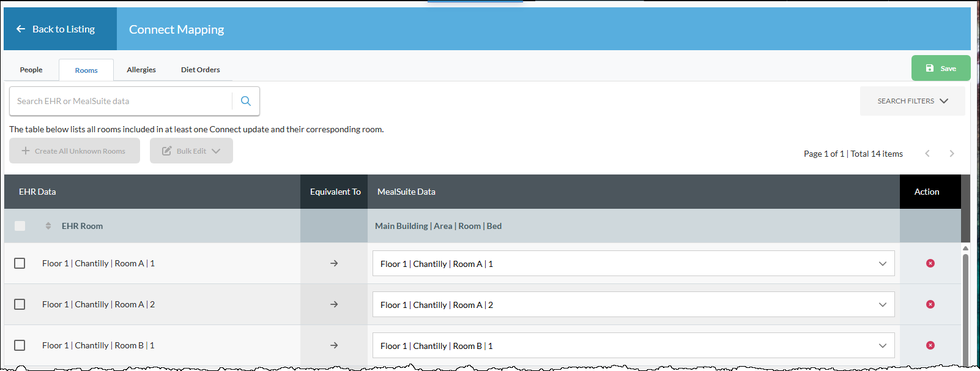Click the Back to Listing arrow icon
Screen dimensions: 980x371
tap(21, 29)
